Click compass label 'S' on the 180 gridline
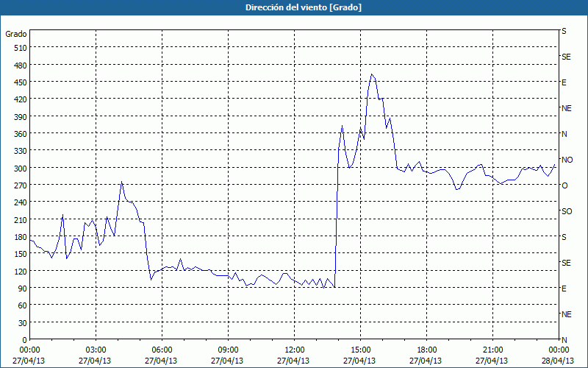The width and height of the screenshot is (588, 368). [564, 237]
